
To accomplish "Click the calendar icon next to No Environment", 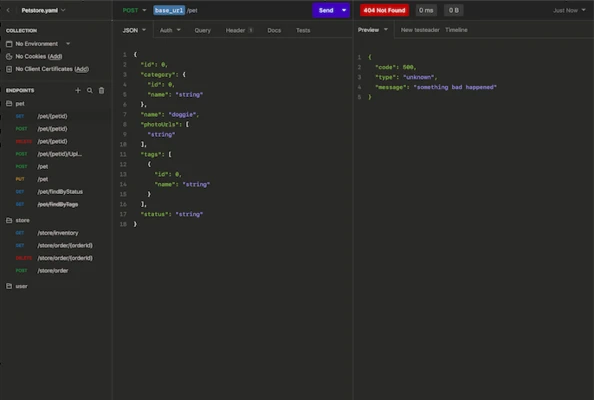I will point(9,44).
